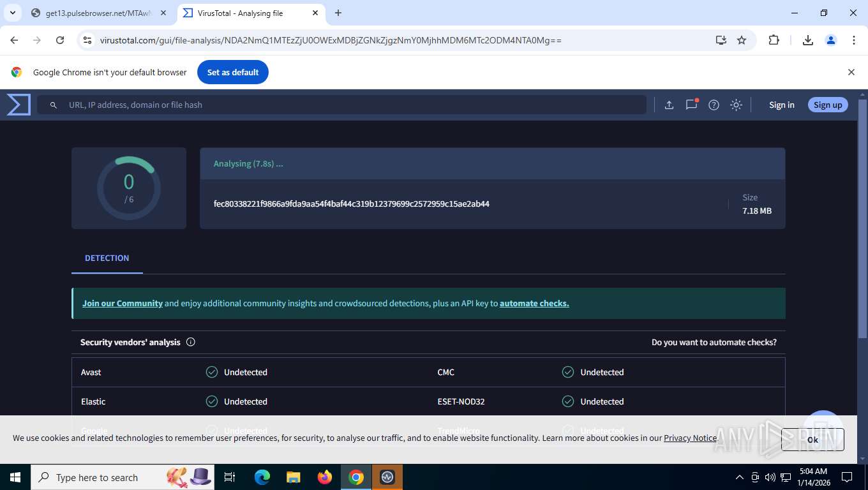This screenshot has height=490, width=868.
Task: Close the get13.pulsebrowser.net tab
Action: 163,13
